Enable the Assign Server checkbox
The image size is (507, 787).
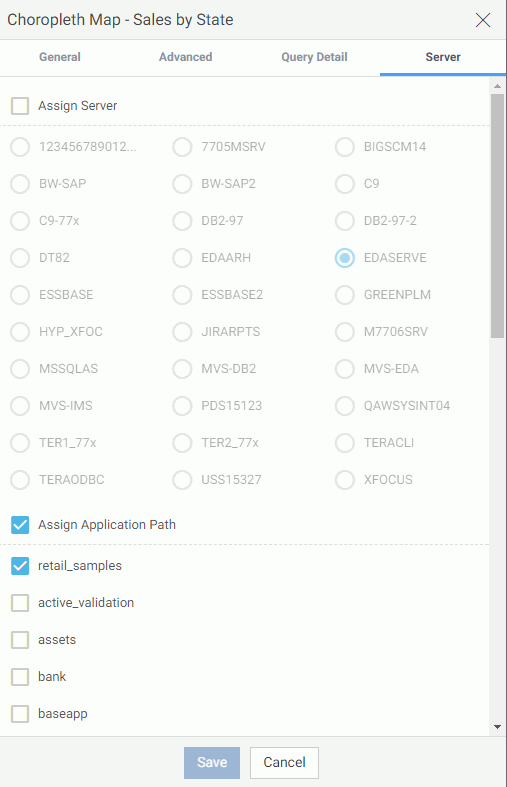coord(20,106)
